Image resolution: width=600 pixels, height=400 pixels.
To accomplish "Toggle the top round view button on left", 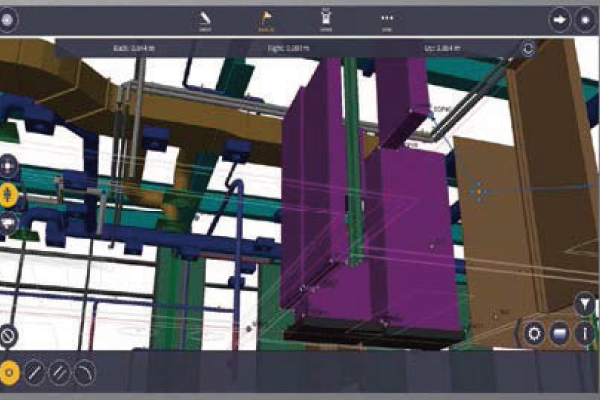I will click(x=9, y=166).
